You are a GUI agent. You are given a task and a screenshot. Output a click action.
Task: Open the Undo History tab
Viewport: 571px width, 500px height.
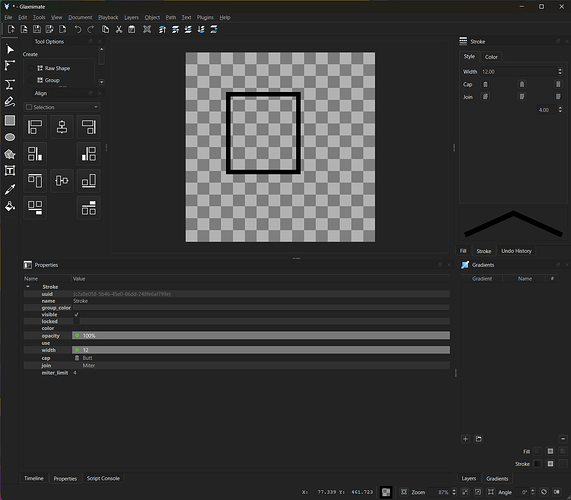516,251
